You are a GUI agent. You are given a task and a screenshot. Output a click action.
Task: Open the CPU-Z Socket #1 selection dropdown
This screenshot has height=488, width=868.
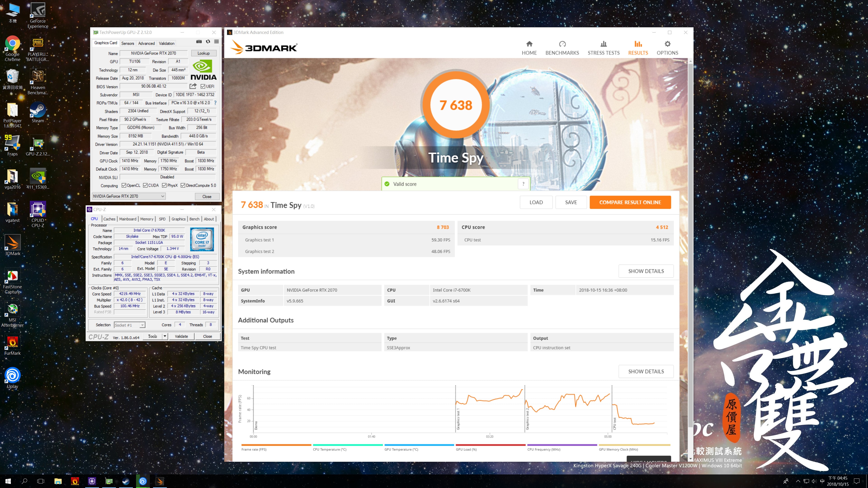point(130,325)
